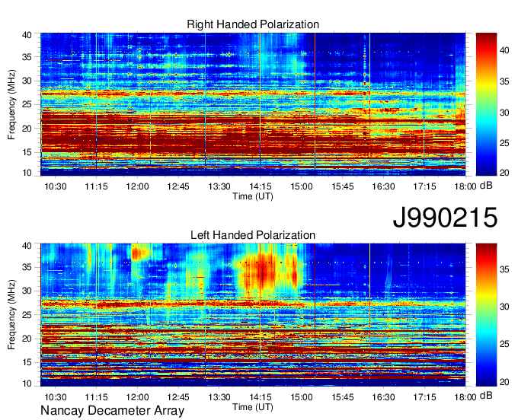Viewport: 518px width, 420px height.
Task: Click the 14:15 time tick under Left Handed plot
Action: coord(261,397)
